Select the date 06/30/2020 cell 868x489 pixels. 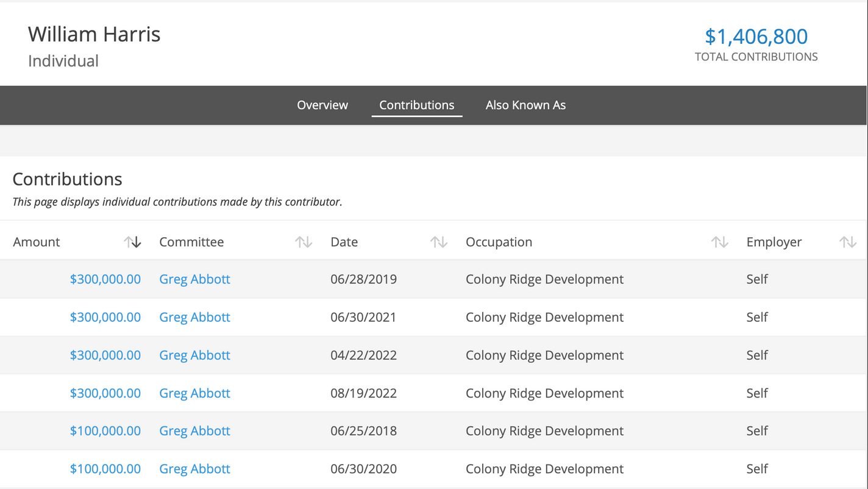pos(364,469)
